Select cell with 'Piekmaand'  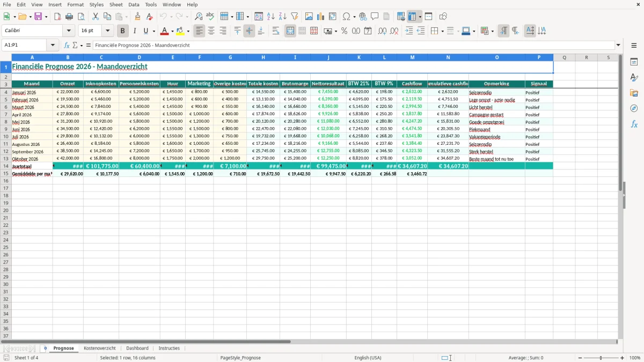(496, 129)
